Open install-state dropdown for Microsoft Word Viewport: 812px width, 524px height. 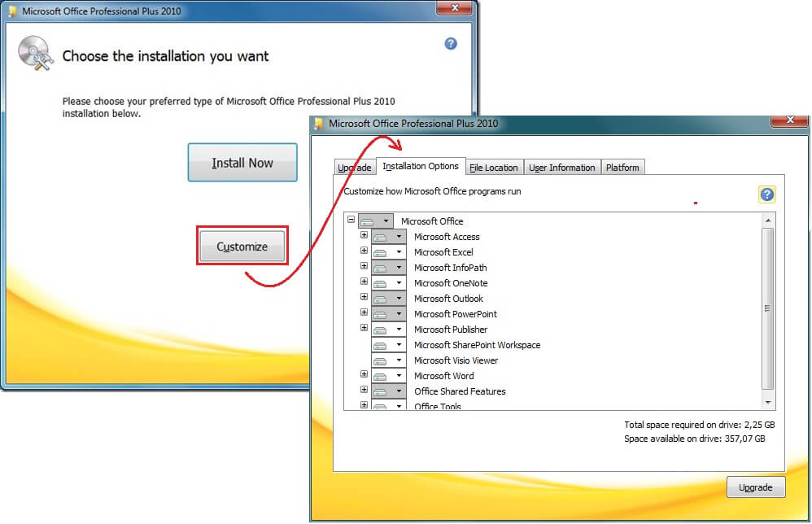(388, 376)
